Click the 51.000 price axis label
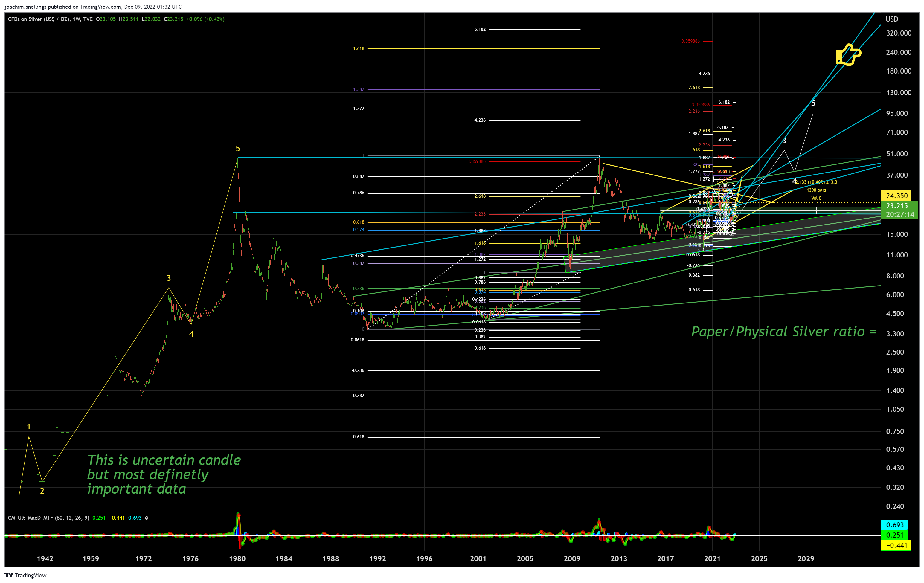Viewport: 924px width, 583px height. pyautogui.click(x=897, y=154)
